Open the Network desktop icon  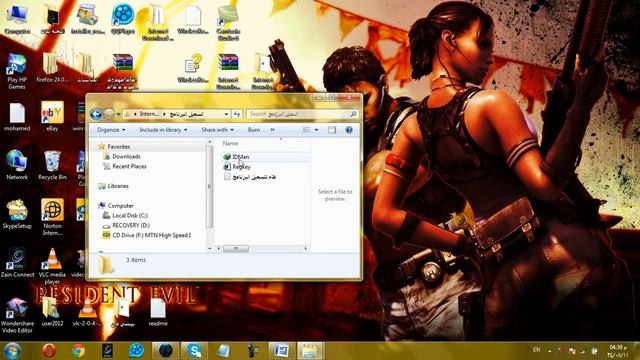point(17,165)
